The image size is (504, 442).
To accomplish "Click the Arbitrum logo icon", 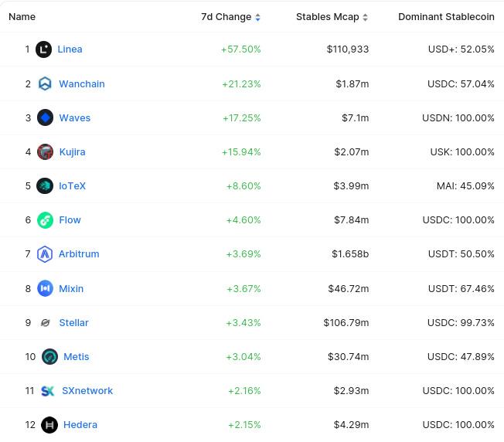I will tap(45, 254).
